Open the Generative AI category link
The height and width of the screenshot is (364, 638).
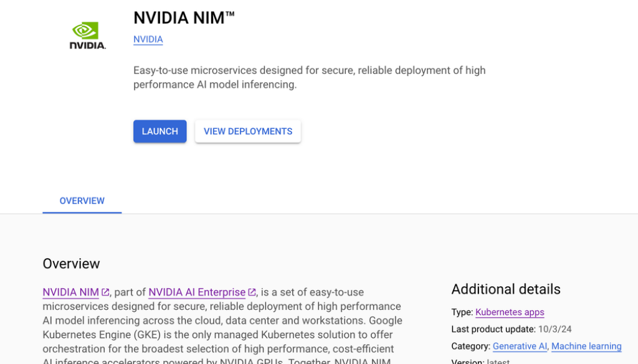520,346
